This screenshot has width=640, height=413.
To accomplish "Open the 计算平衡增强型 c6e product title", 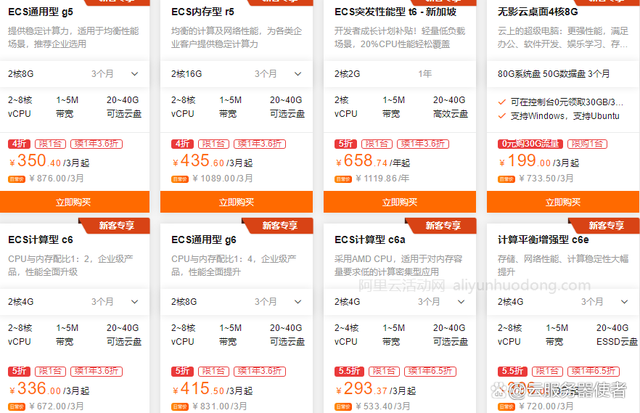I will click(543, 240).
